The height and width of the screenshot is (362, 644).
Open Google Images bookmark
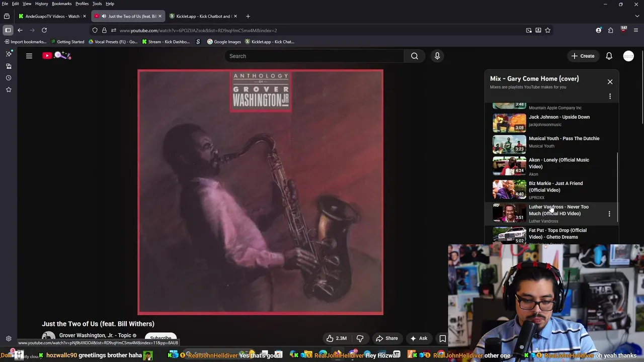(x=224, y=42)
